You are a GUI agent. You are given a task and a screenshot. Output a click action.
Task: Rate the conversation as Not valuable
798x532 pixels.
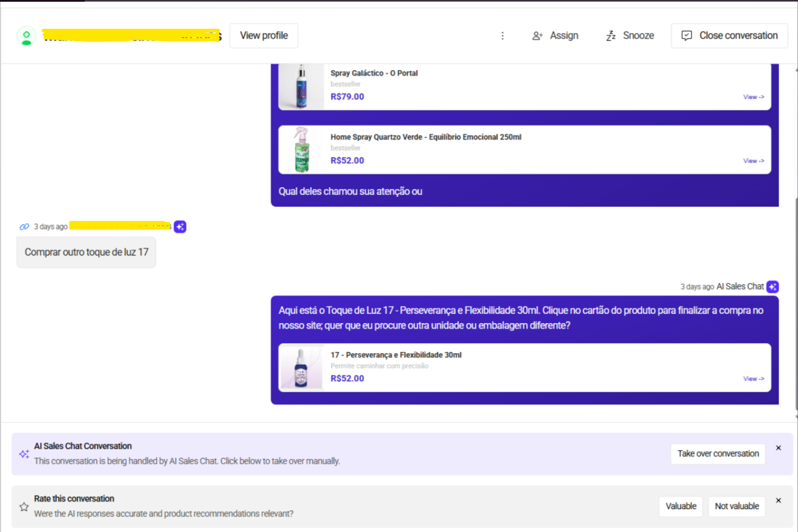pos(736,506)
